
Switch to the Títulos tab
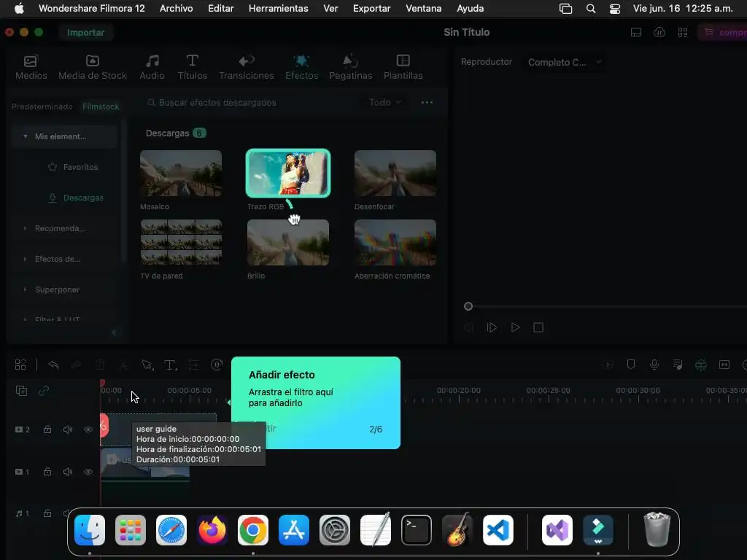[192, 67]
